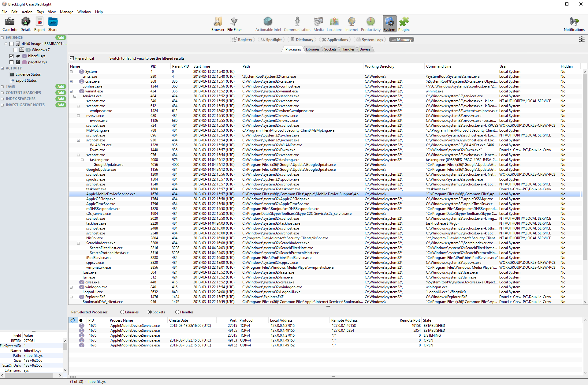Expand the INVESTIGATIVE NOTES section
588x385 pixels.
coord(2,105)
